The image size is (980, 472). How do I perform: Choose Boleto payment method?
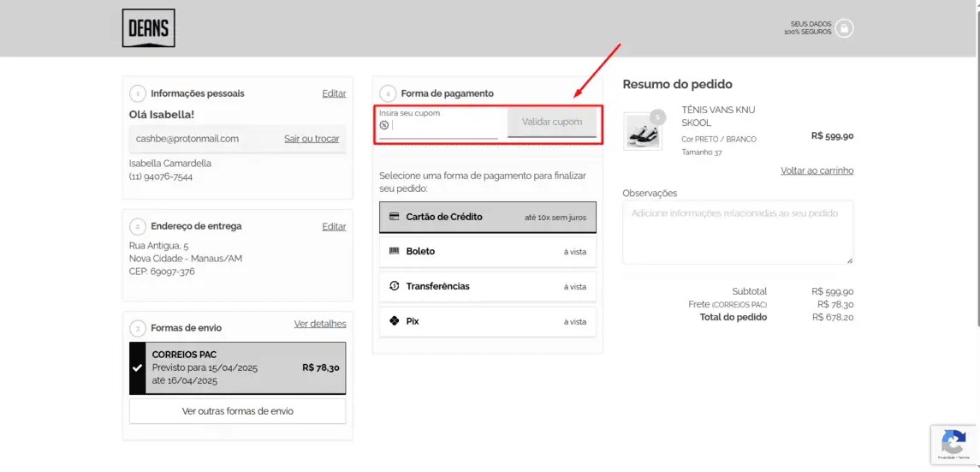coord(488,251)
